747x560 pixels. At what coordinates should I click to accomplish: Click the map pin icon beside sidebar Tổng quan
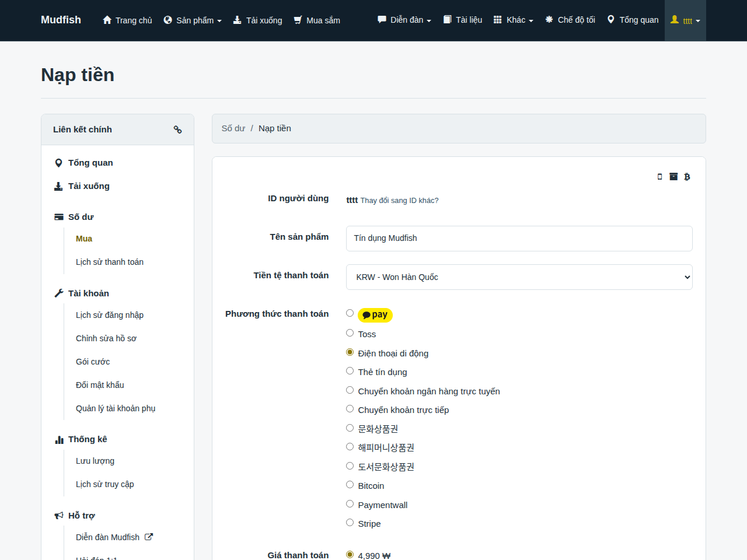pos(58,163)
